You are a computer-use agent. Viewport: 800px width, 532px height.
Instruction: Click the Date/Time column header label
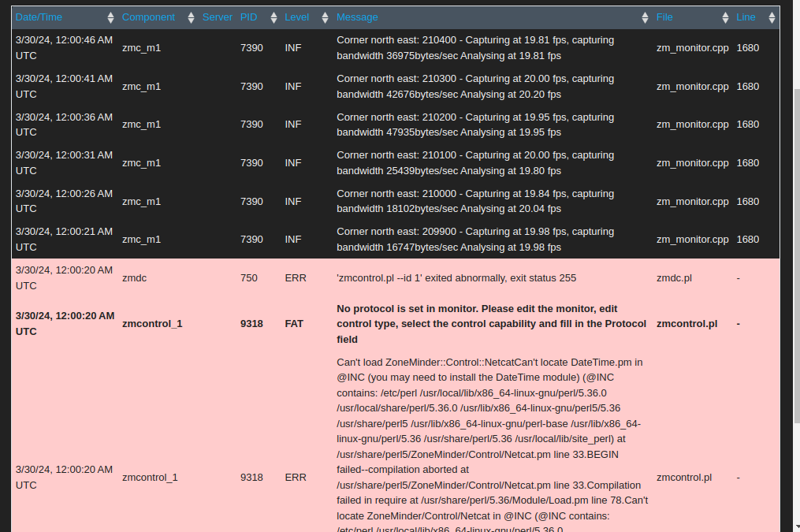pos(39,17)
